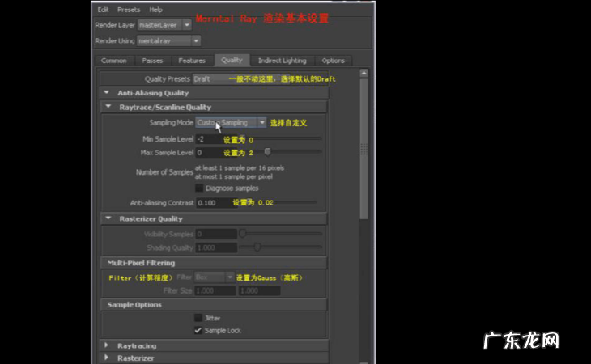This screenshot has height=364, width=591.
Task: Switch to the Common tab
Action: tap(114, 61)
